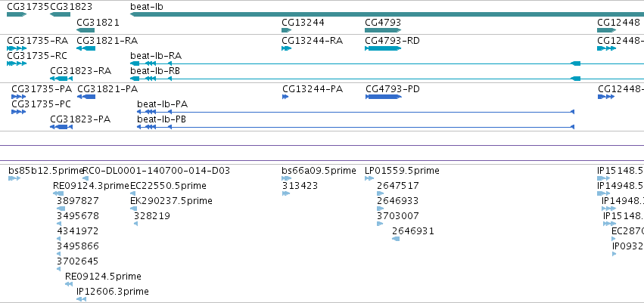This screenshot has height=303, width=644.
Task: Click the beat-Ib-RA transcript line
Action: point(387,63)
